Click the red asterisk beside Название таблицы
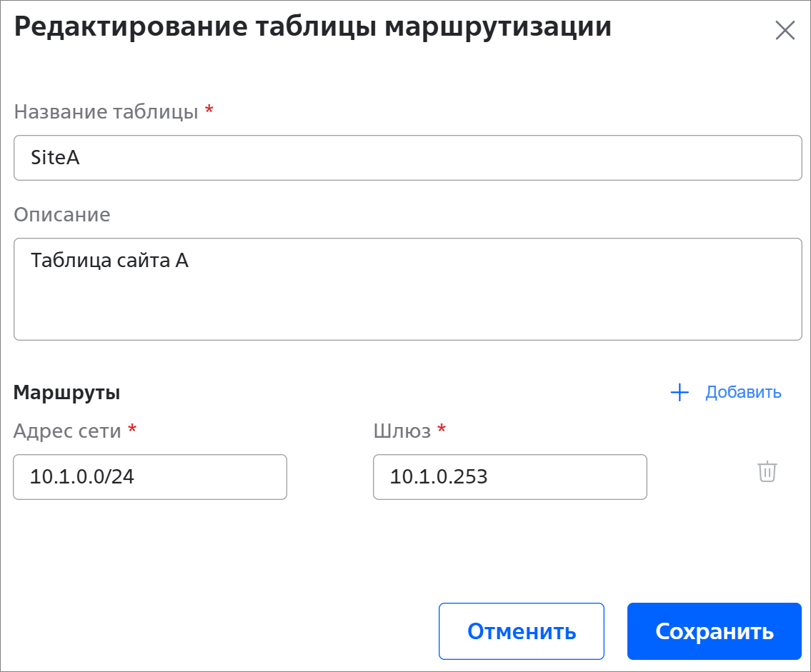Screen dimensions: 811x672 (209, 110)
